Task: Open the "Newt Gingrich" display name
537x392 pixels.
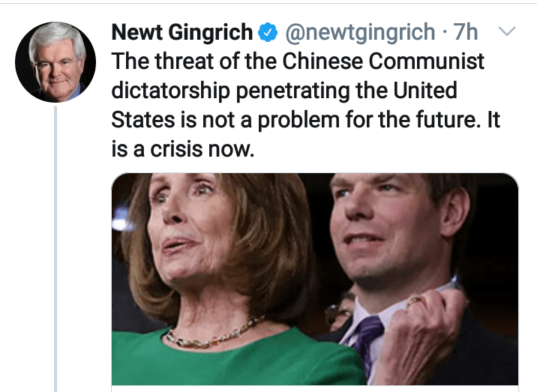Action: 182,32
